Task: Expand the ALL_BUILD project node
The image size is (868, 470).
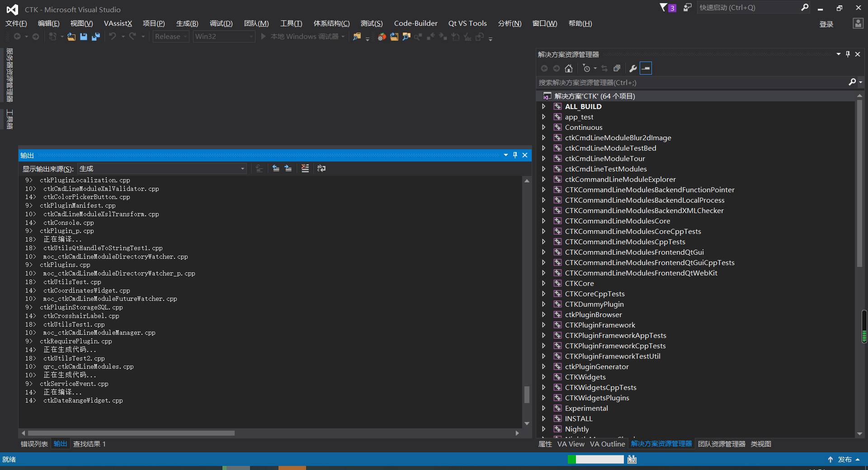Action: coord(544,107)
